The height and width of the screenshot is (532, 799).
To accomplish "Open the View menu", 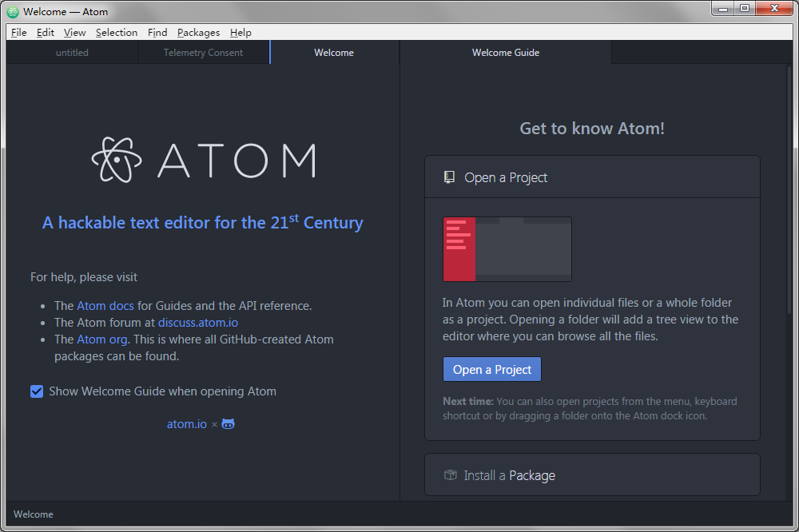I will (74, 32).
